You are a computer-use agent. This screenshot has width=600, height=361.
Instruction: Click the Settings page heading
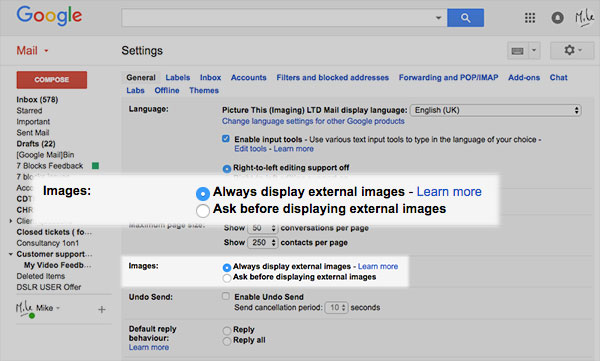coord(142,51)
